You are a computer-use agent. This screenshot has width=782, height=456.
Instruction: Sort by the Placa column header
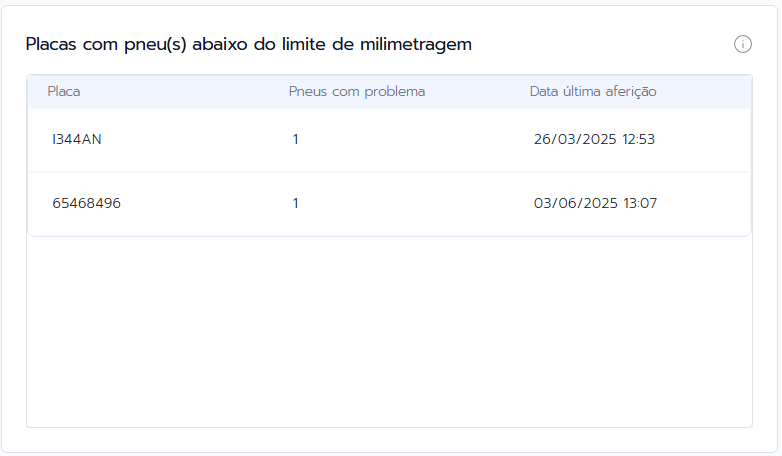click(64, 92)
